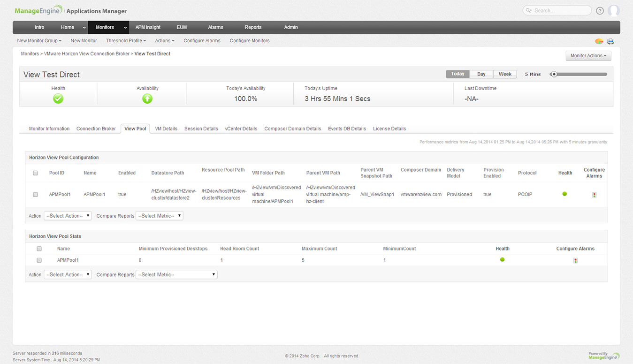Click the print icon near top right
This screenshot has width=633, height=364.
click(610, 41)
